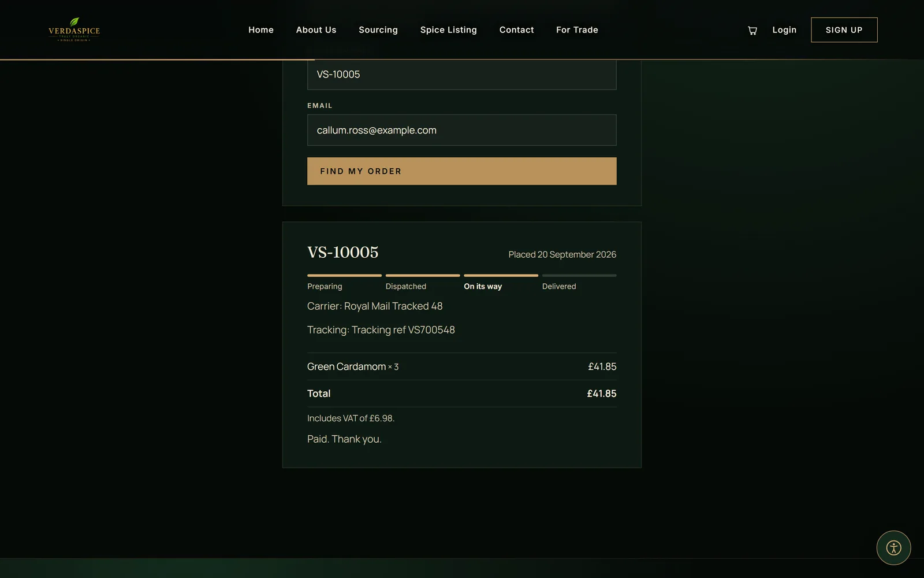Click the Paid. Thank you. message
The image size is (924, 578).
344,439
